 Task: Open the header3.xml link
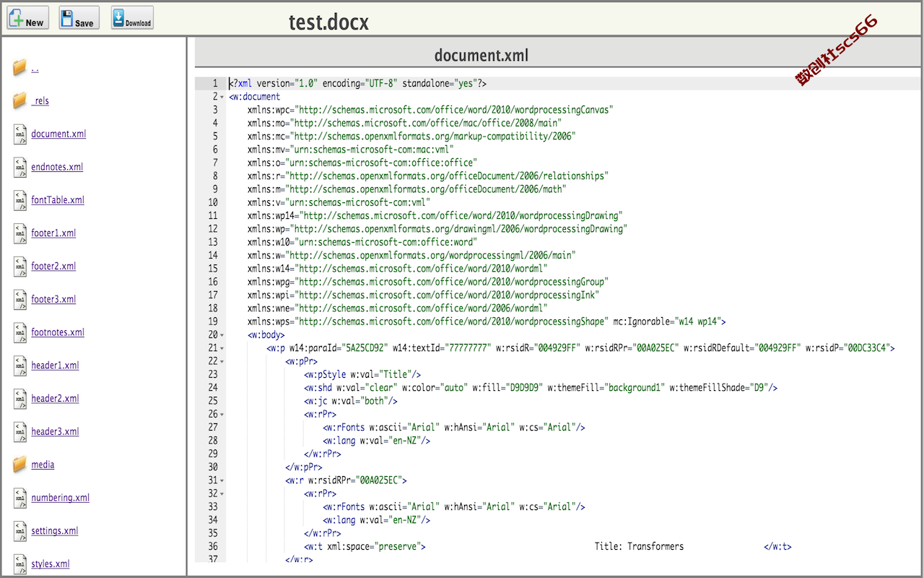pyautogui.click(x=55, y=431)
